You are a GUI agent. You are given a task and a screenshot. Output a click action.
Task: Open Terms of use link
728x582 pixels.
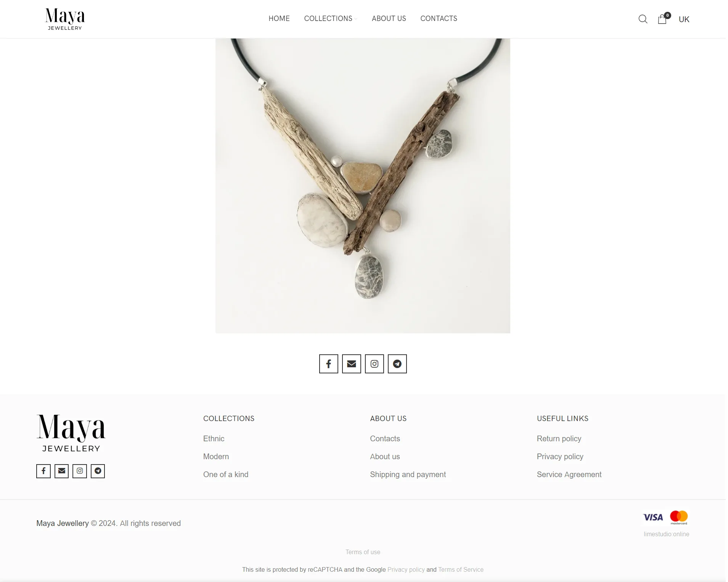pyautogui.click(x=363, y=552)
